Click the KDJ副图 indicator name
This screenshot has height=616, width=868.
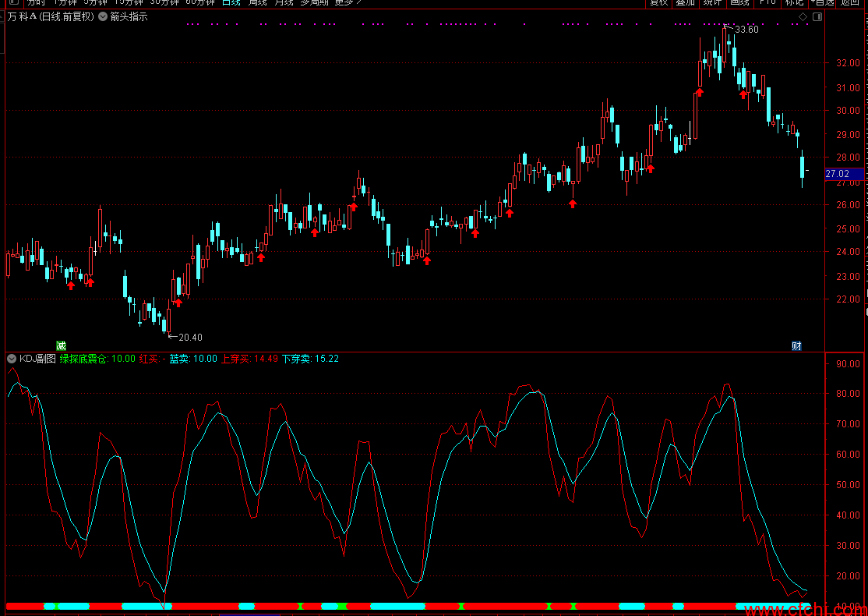click(x=37, y=359)
